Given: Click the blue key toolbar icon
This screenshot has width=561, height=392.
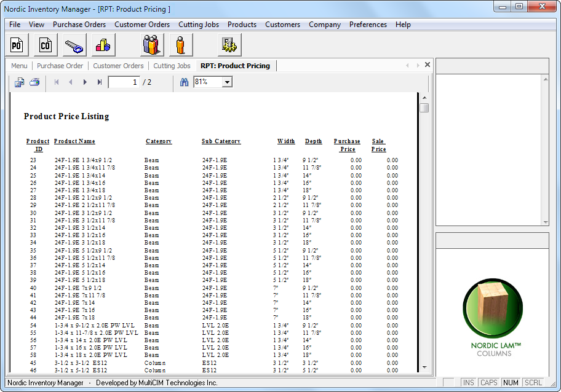Looking at the screenshot, I should click(x=74, y=45).
